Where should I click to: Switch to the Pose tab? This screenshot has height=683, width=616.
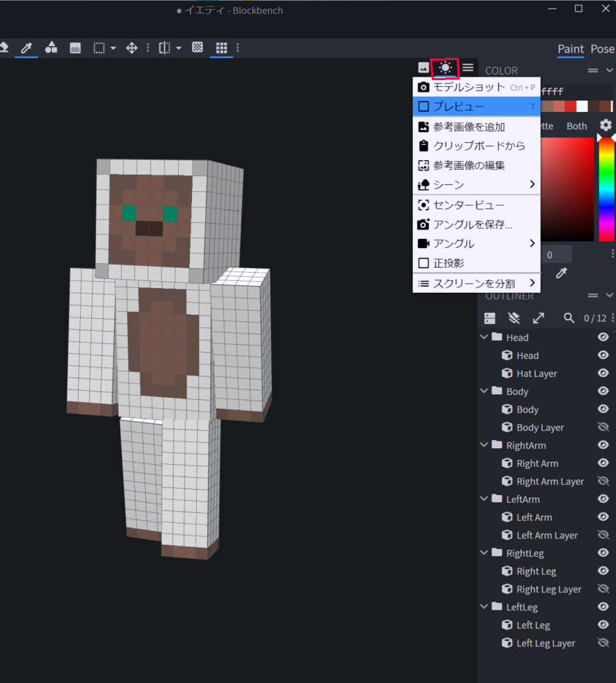click(602, 49)
